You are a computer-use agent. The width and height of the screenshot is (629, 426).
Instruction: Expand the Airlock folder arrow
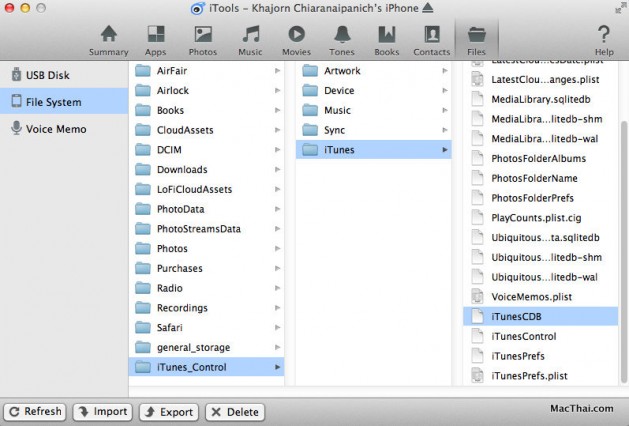point(277,90)
